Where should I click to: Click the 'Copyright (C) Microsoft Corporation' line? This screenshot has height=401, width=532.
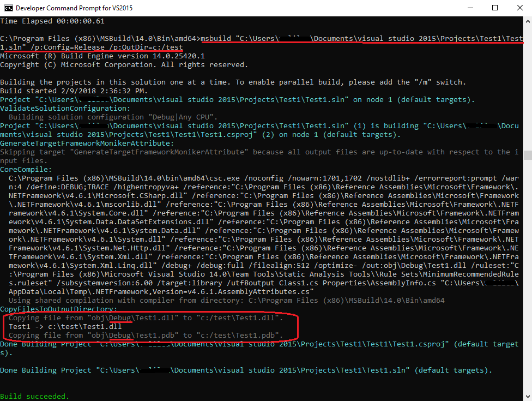124,65
